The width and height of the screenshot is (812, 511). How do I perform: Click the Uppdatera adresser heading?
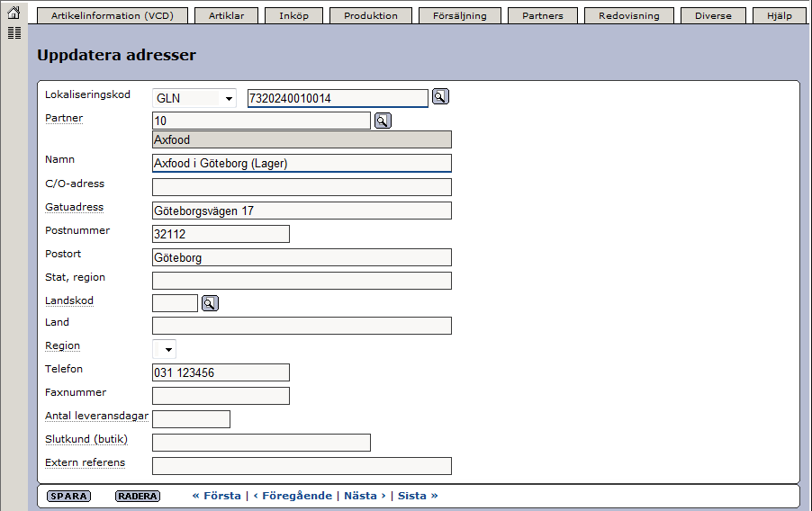[x=116, y=55]
